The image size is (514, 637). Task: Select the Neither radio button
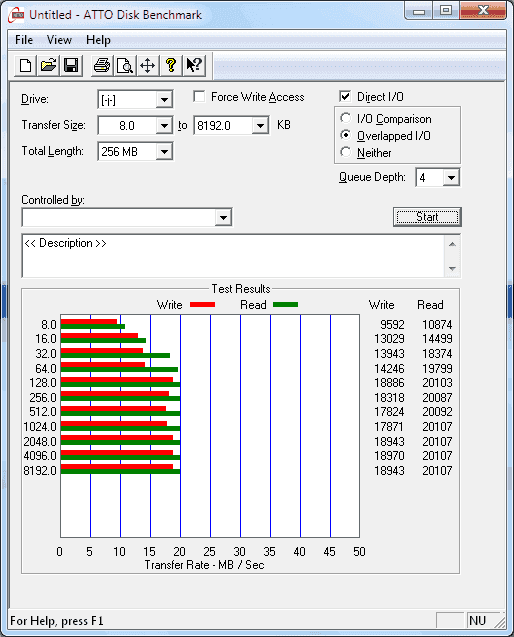345,152
